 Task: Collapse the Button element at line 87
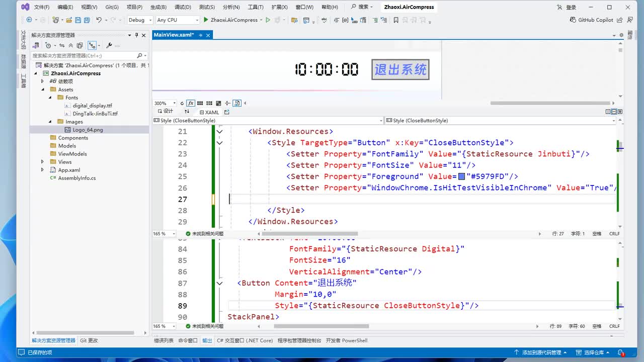(219, 283)
